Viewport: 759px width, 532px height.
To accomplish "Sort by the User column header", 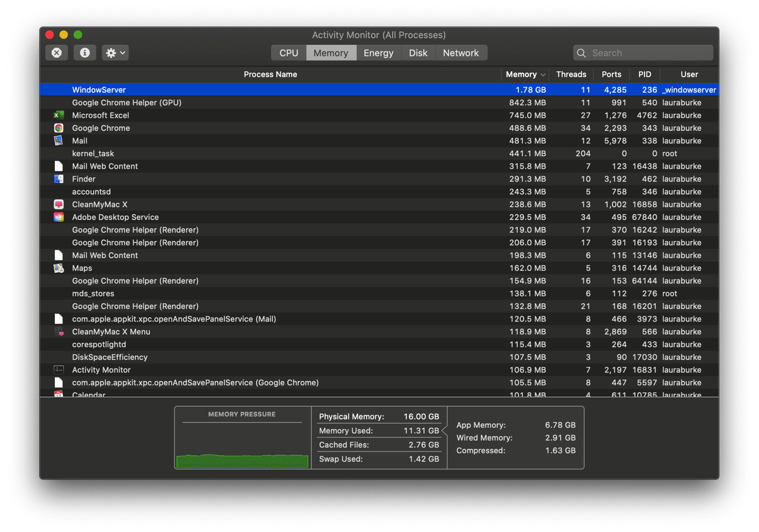I will (689, 74).
